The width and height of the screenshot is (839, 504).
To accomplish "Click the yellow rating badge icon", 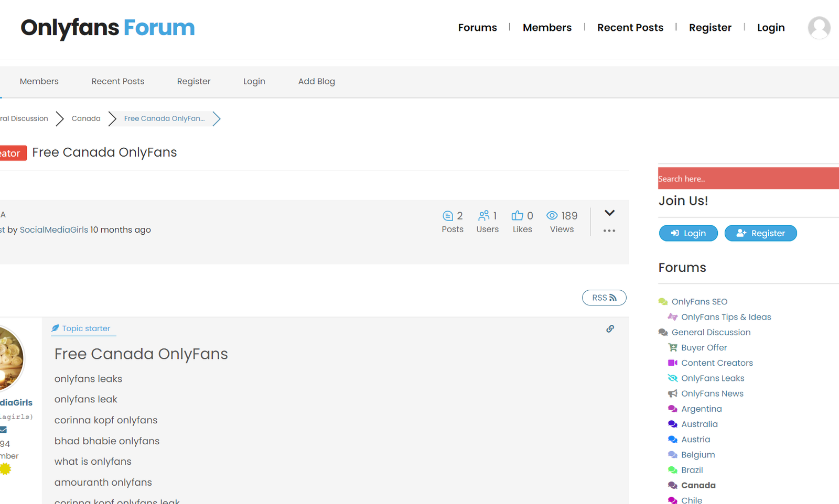I will pos(5,469).
